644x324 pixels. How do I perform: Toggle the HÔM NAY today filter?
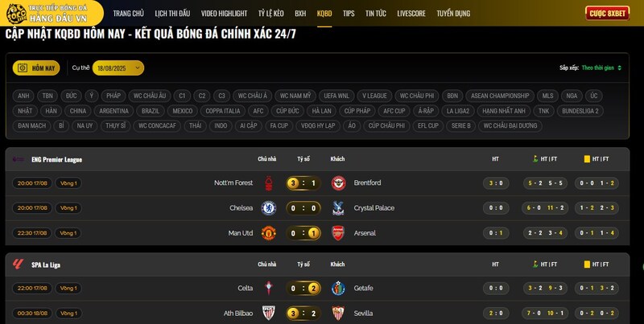pyautogui.click(x=36, y=68)
